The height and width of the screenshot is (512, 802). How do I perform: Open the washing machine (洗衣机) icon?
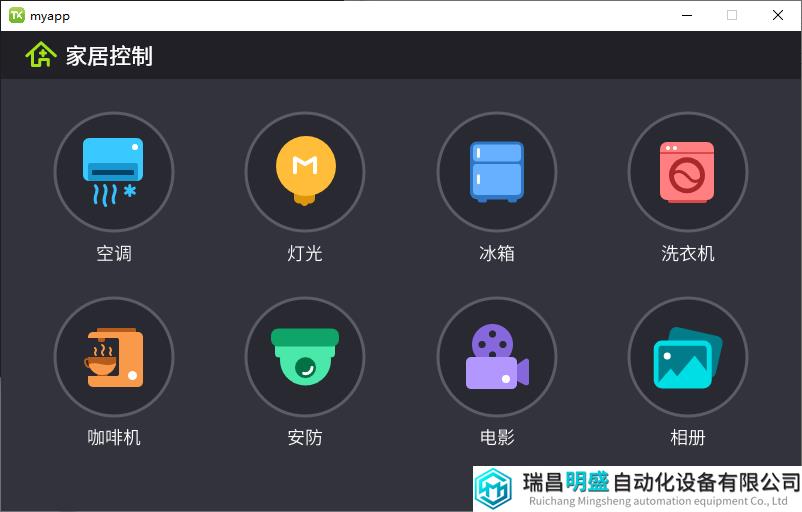pyautogui.click(x=687, y=172)
